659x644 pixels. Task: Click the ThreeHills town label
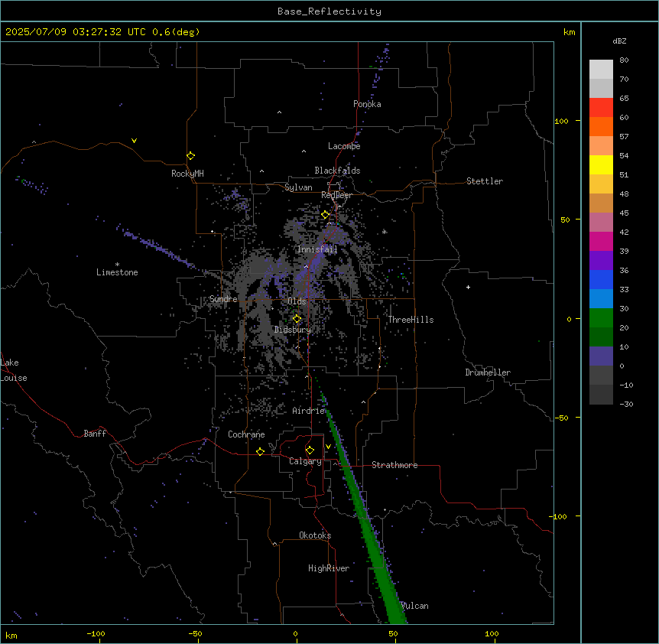click(x=411, y=320)
